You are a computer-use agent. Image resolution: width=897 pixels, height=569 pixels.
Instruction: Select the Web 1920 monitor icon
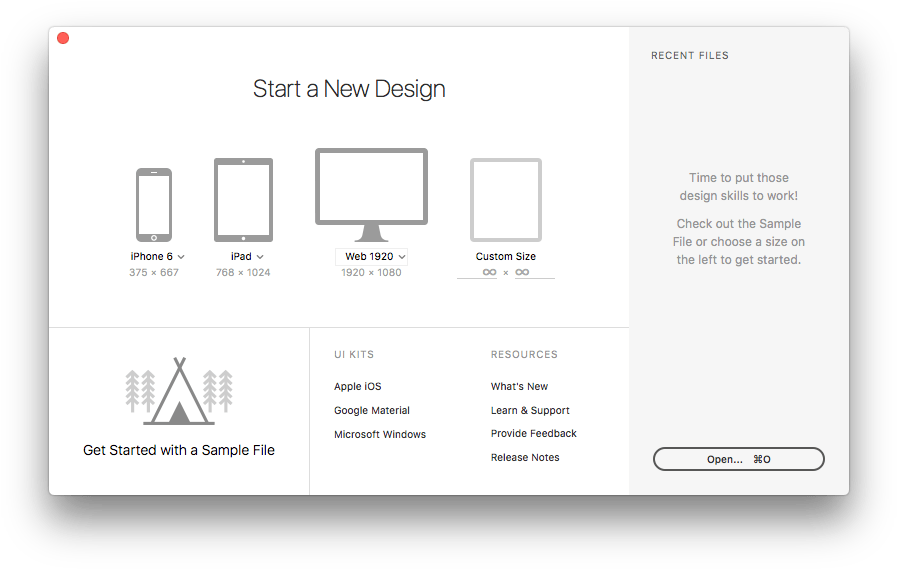tap(371, 194)
